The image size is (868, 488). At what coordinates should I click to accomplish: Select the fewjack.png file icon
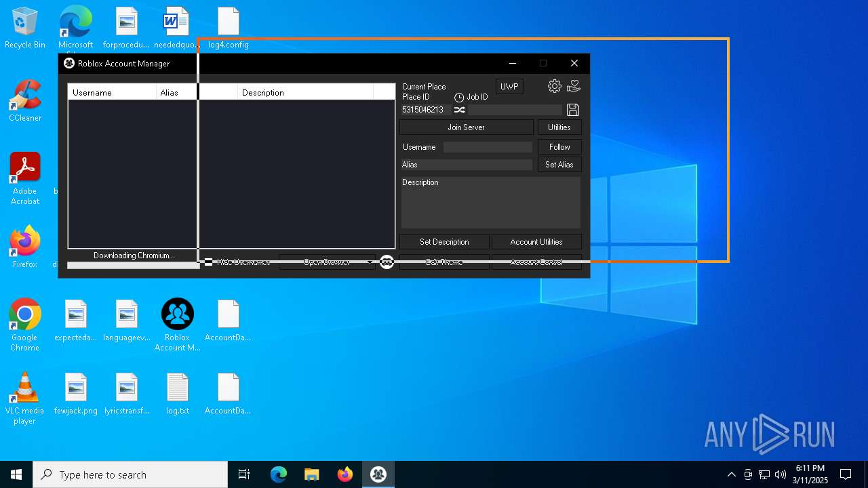click(x=76, y=394)
